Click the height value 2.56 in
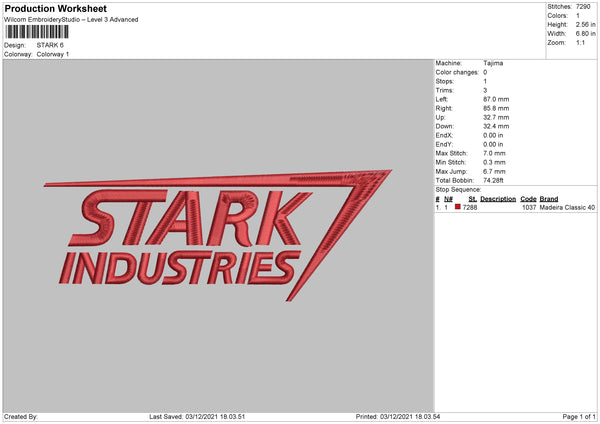The height and width of the screenshot is (424, 600). coord(585,24)
